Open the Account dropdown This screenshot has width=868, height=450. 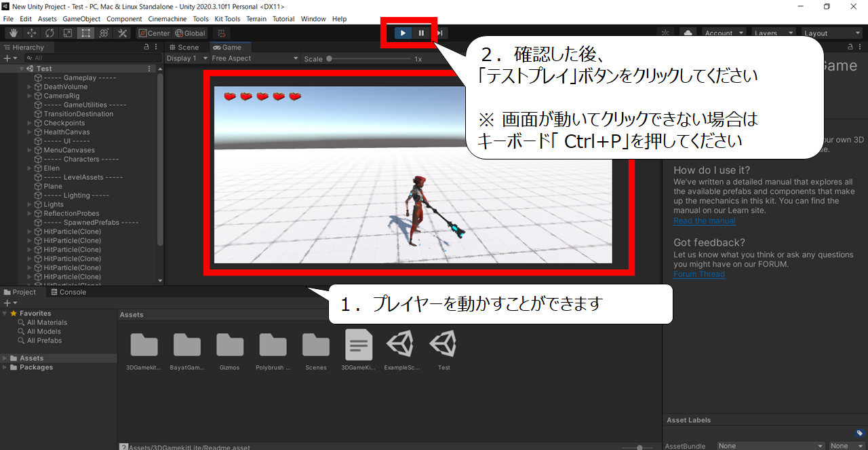pyautogui.click(x=724, y=33)
